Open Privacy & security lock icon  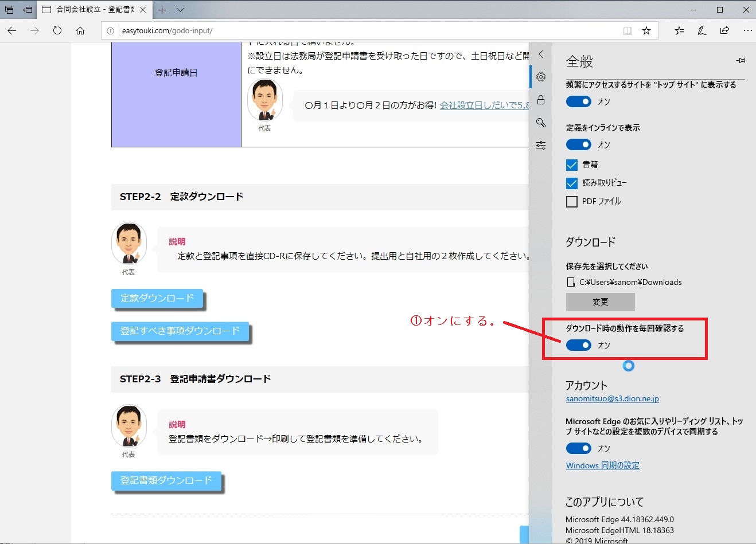540,100
